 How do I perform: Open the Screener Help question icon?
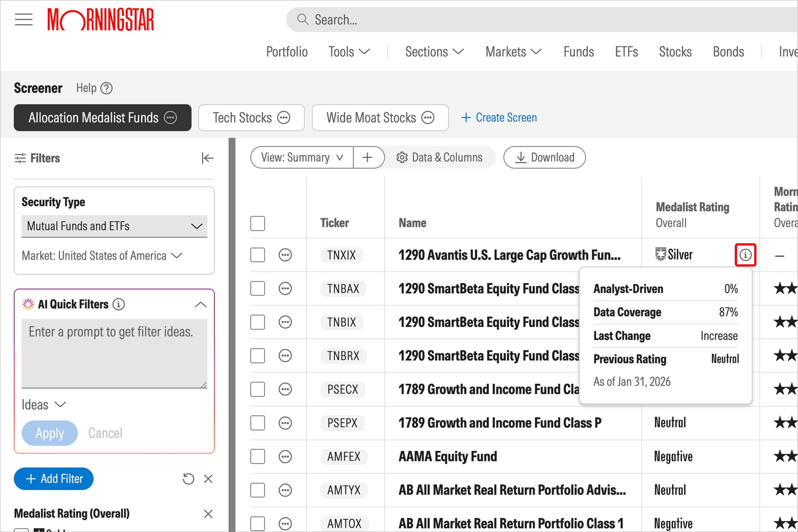click(x=106, y=89)
